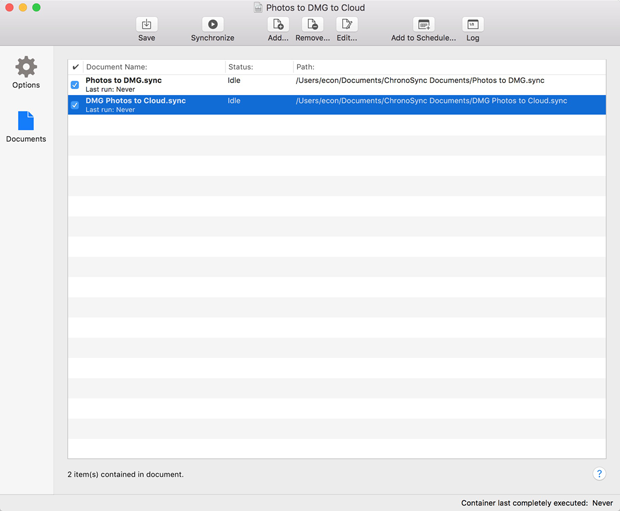620x511 pixels.
Task: Sort by the Status column header
Action: point(259,67)
